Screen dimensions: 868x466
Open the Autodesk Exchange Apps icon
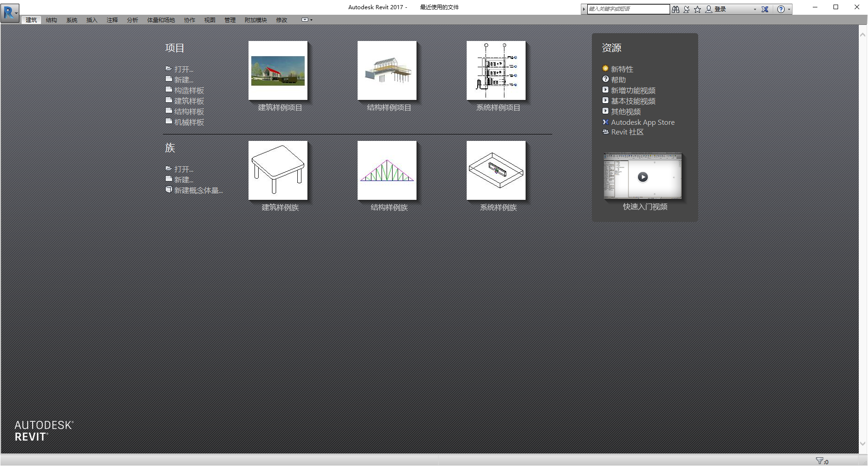[x=765, y=9]
